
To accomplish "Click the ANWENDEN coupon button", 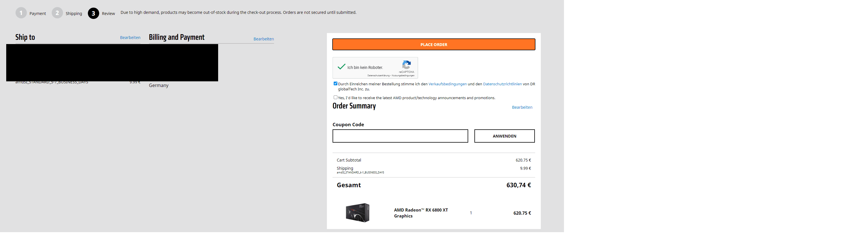I will (x=504, y=136).
